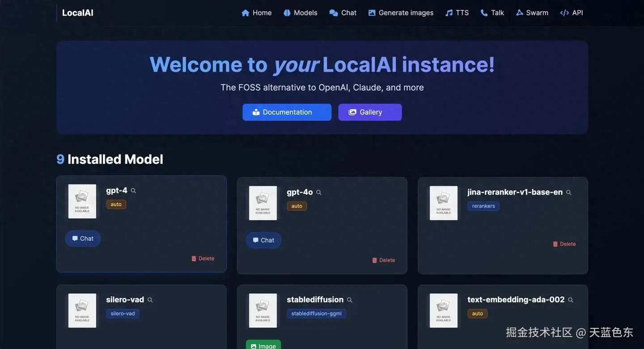Open the Chat nav item

tap(343, 13)
